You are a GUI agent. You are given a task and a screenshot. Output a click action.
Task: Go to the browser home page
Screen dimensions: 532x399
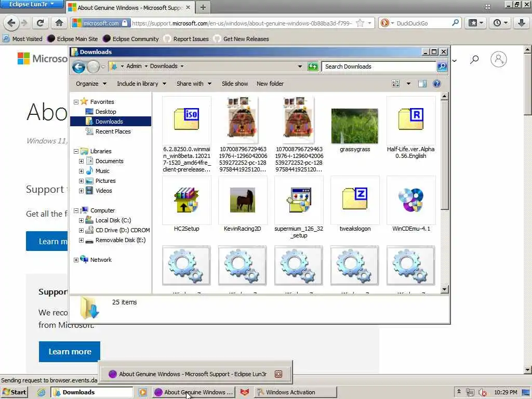(59, 23)
